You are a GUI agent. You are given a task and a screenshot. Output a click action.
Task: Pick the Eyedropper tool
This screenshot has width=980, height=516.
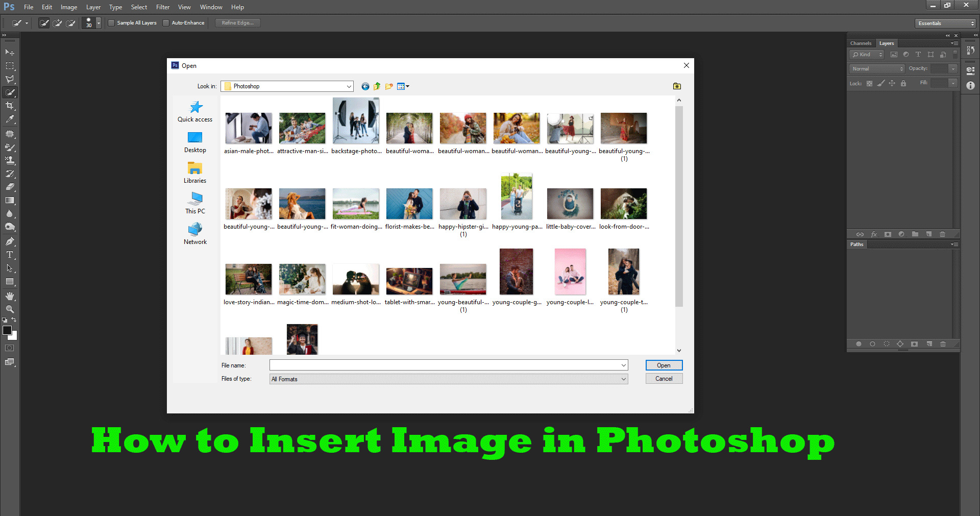(9, 119)
